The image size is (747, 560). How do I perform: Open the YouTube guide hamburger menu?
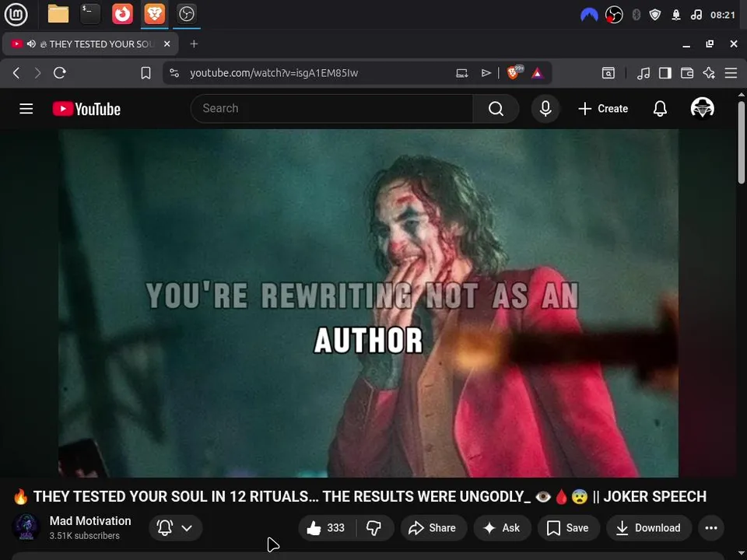point(26,109)
